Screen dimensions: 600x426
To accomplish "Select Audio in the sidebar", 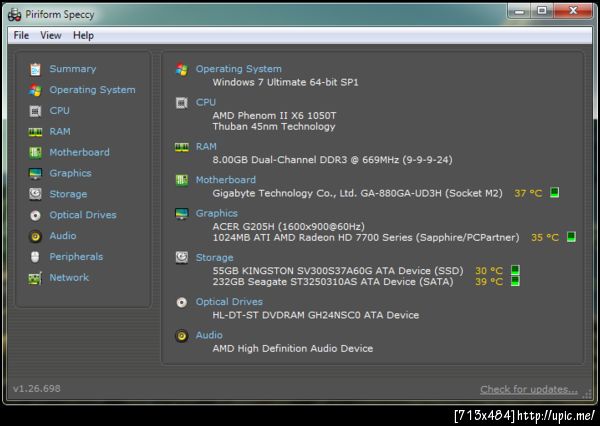I will pos(63,236).
